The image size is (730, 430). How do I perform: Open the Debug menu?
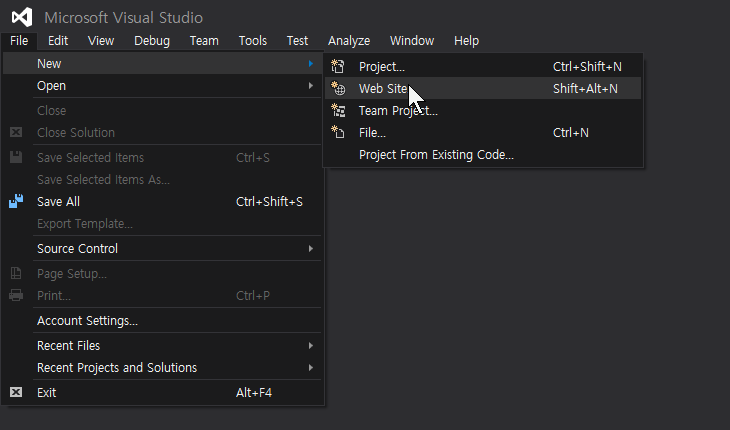pos(152,41)
